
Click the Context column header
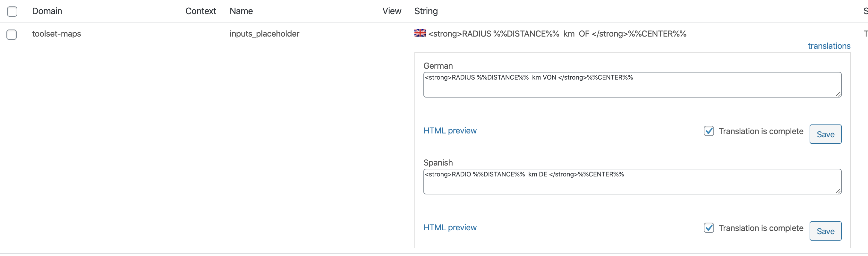click(x=201, y=11)
